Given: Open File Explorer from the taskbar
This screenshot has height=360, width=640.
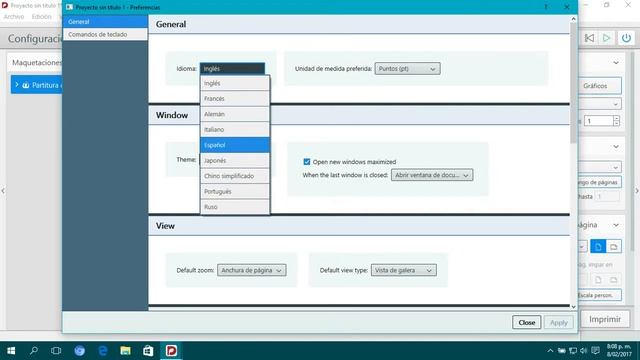Looking at the screenshot, I should [x=125, y=351].
